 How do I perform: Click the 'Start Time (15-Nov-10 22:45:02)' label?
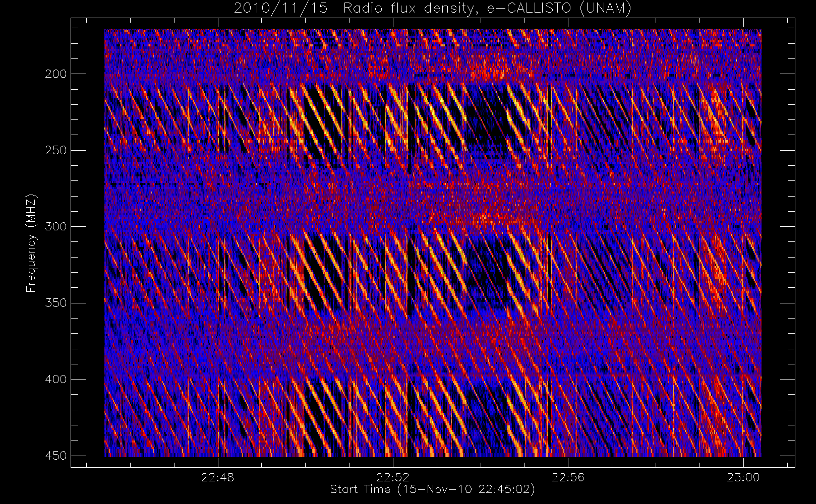point(432,489)
